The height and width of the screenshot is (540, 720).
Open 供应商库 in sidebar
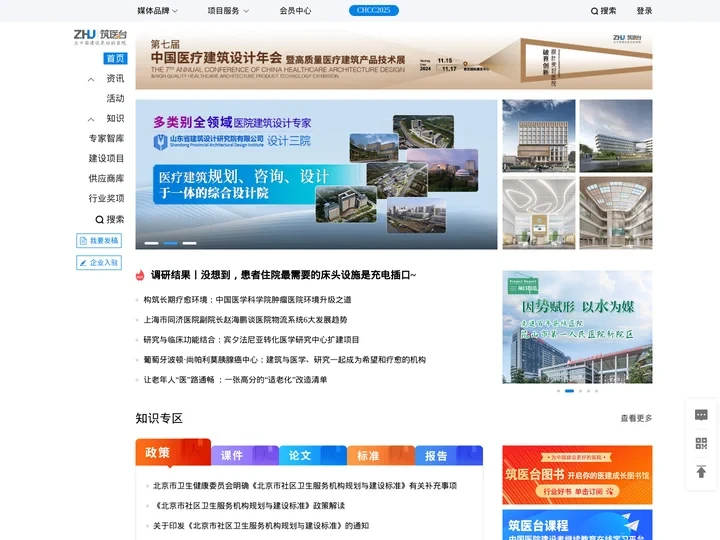pos(107,178)
